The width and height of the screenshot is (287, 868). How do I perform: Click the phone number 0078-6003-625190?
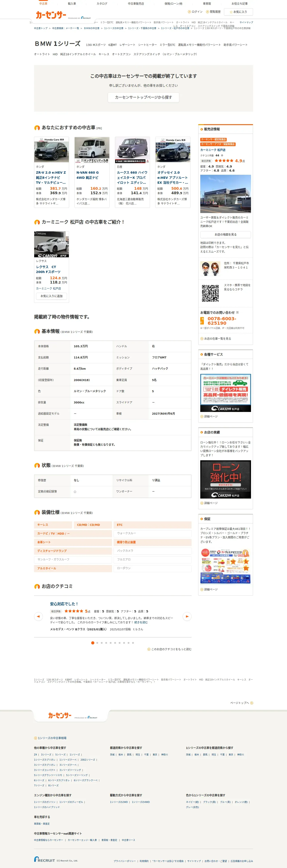coord(222,321)
